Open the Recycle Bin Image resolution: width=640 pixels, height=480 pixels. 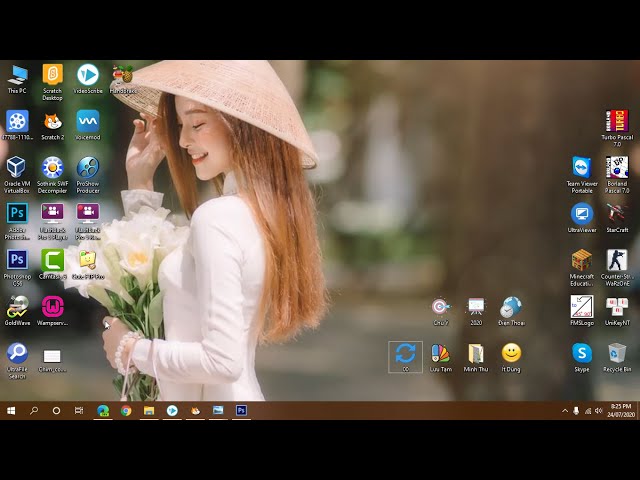click(617, 353)
